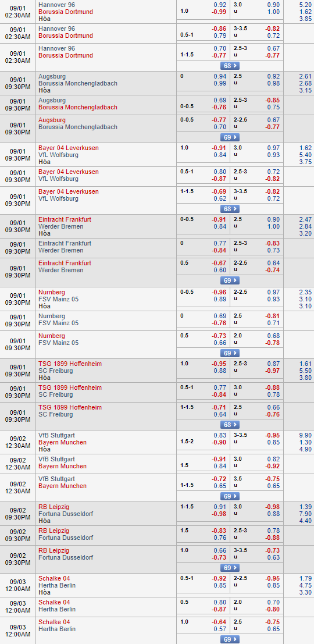Select odds 5.20 for Hannover 96 win
Image resolution: width=314 pixels, height=644 pixels.
tap(306, 5)
